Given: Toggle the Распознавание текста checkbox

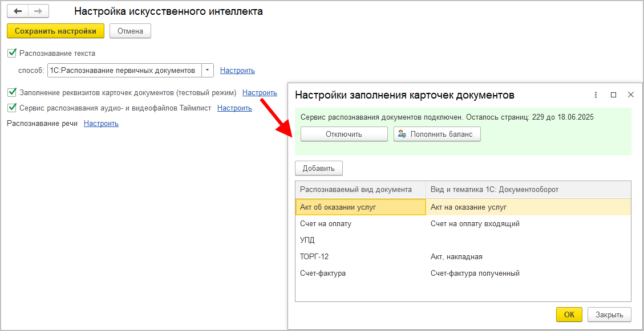Looking at the screenshot, I should point(12,53).
